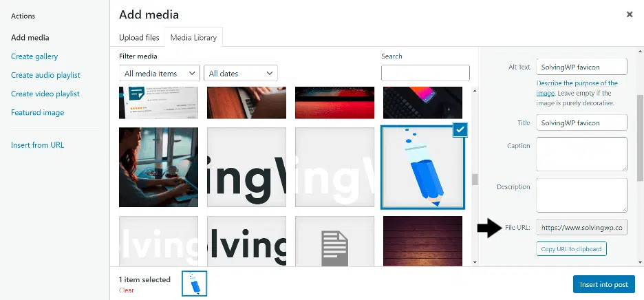The height and width of the screenshot is (300, 644).
Task: Select the woman at laptop photo thumbnail
Action: (x=158, y=167)
